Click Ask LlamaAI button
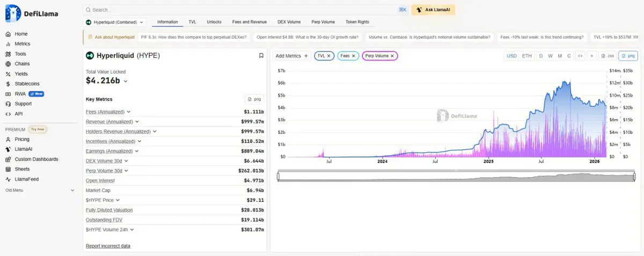The image size is (644, 256). click(433, 10)
